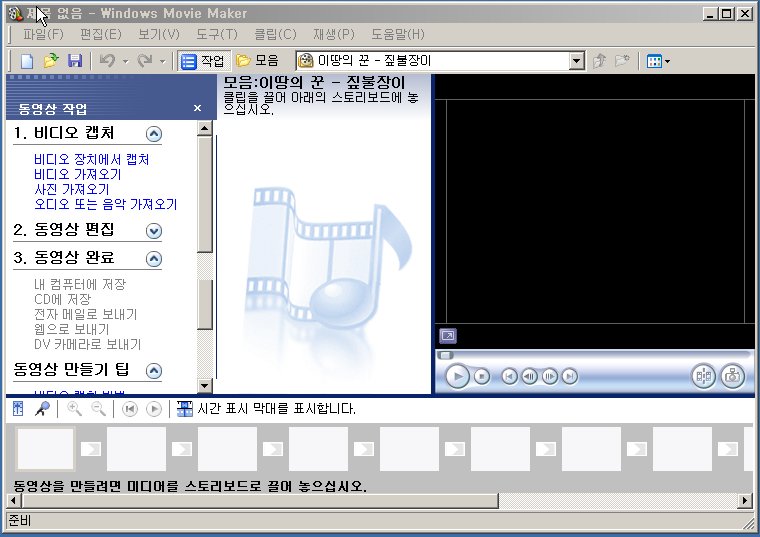Rewind the storyboard
760x537 pixels.
coord(129,409)
